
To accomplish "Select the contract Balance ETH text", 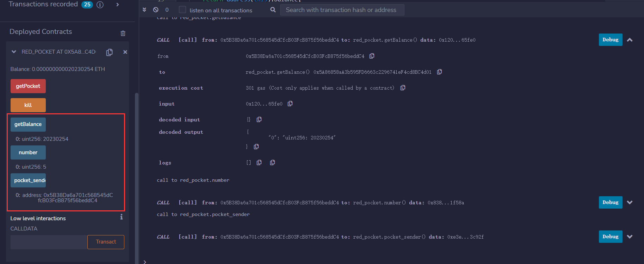I will pyautogui.click(x=57, y=69).
